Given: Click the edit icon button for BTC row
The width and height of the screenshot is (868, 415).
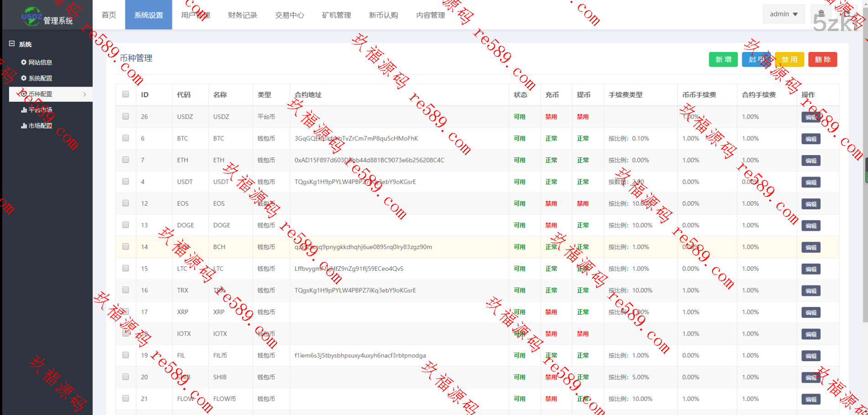Looking at the screenshot, I should pos(811,139).
